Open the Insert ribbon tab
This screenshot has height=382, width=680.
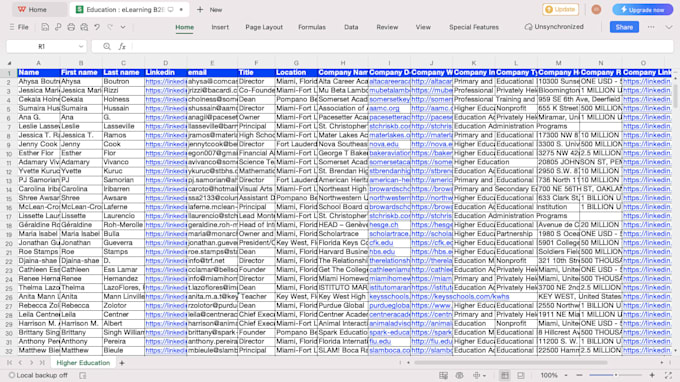pos(220,27)
